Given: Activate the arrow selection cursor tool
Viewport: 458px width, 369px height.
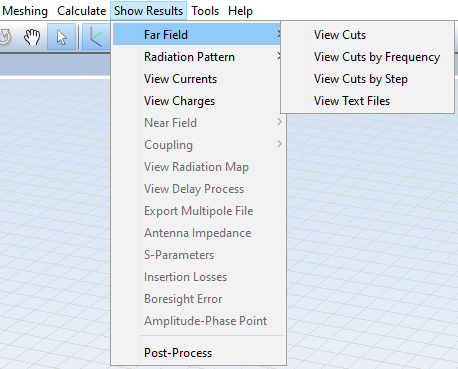Looking at the screenshot, I should [61, 37].
